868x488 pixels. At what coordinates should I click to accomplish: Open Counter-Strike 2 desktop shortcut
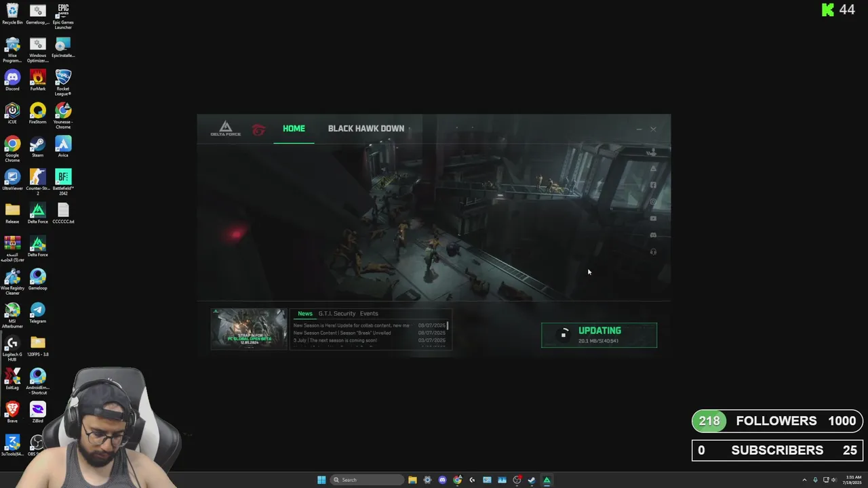click(x=38, y=182)
